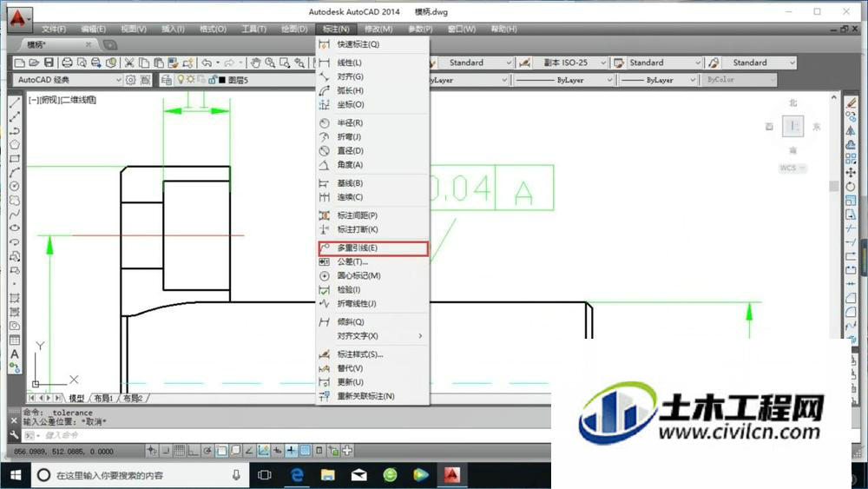Open the Windows Start menu
Image resolution: width=868 pixels, height=489 pixels.
pos(16,475)
